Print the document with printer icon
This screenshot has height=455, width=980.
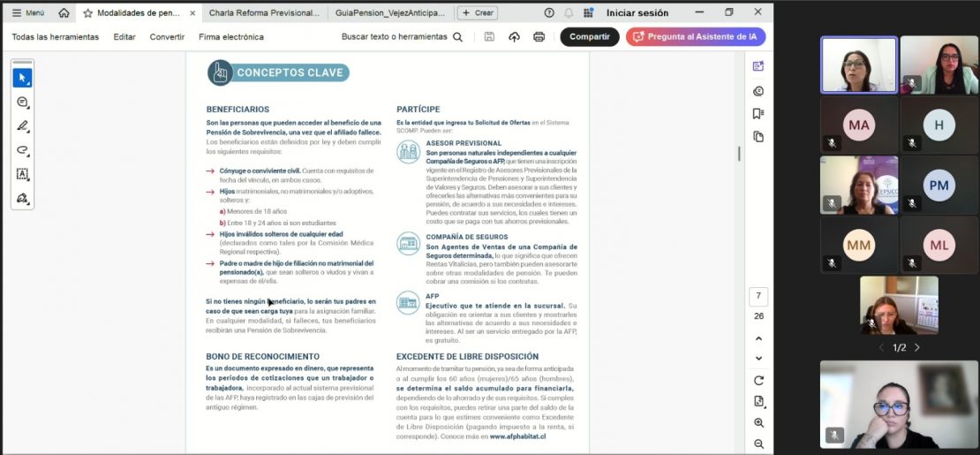coord(539,37)
